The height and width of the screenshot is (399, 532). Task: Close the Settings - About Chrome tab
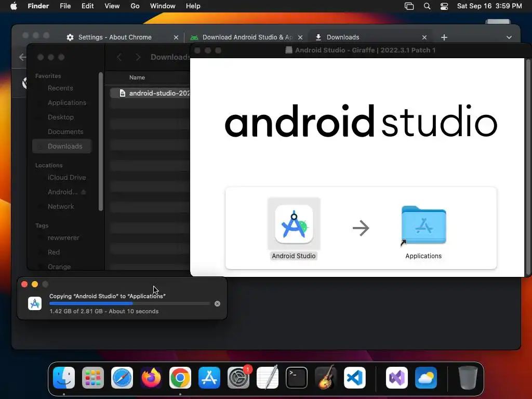coord(176,37)
